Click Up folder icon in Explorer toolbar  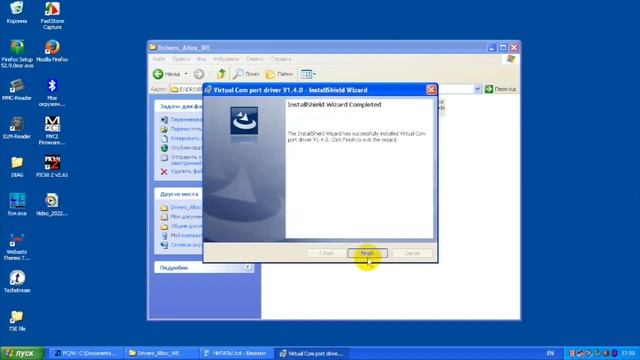click(221, 74)
